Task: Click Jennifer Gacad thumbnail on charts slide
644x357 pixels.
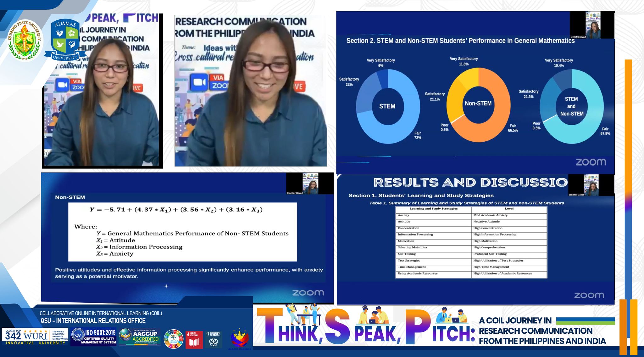Action: tap(592, 25)
